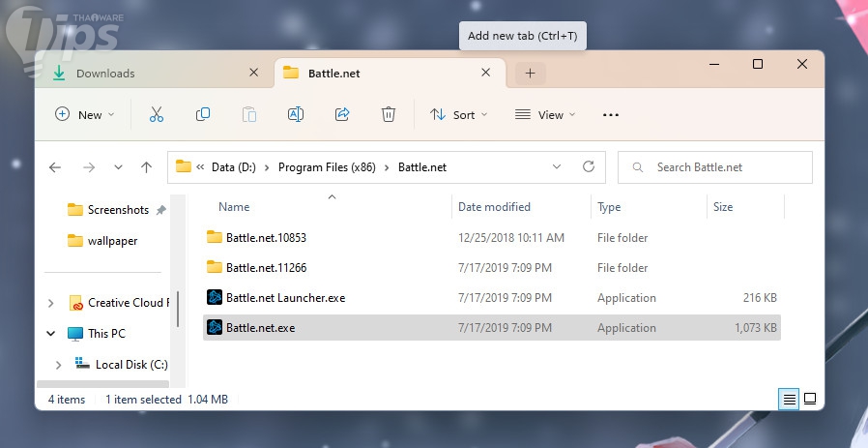Click the Copy icon in toolbar
The image size is (868, 448).
pos(203,115)
